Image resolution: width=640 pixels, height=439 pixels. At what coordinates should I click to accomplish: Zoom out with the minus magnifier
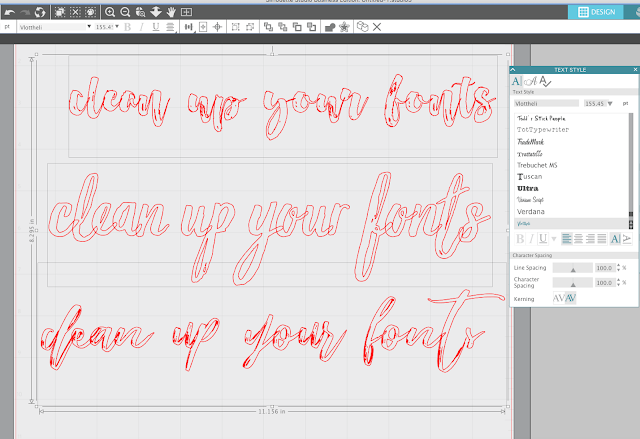(x=125, y=12)
